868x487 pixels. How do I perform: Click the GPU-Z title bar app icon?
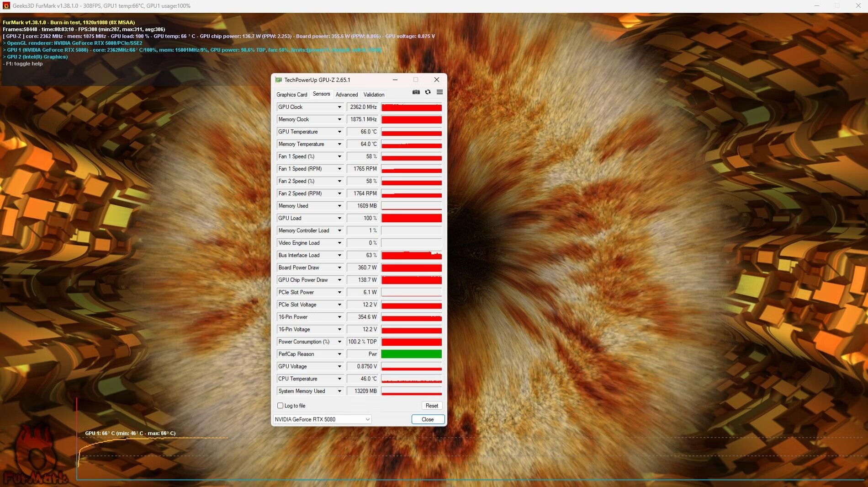click(x=278, y=80)
